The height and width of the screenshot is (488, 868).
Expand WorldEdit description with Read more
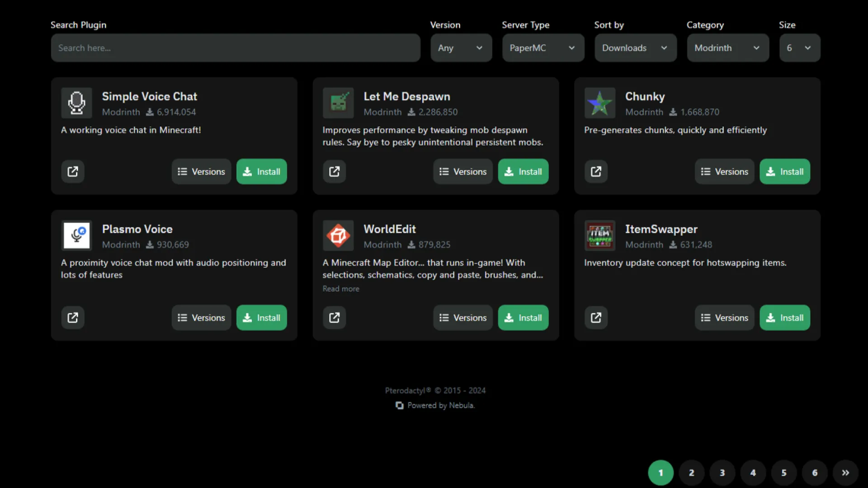[x=341, y=289]
